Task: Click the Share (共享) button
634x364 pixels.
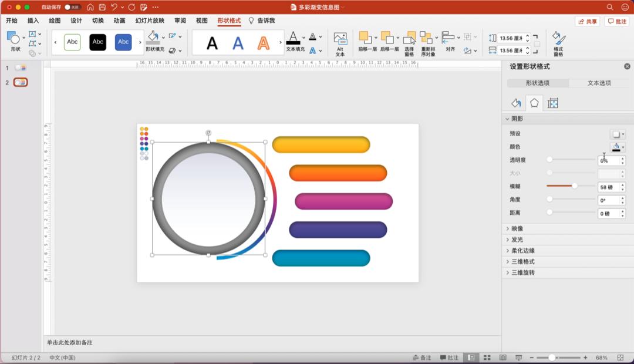Action: coord(587,21)
